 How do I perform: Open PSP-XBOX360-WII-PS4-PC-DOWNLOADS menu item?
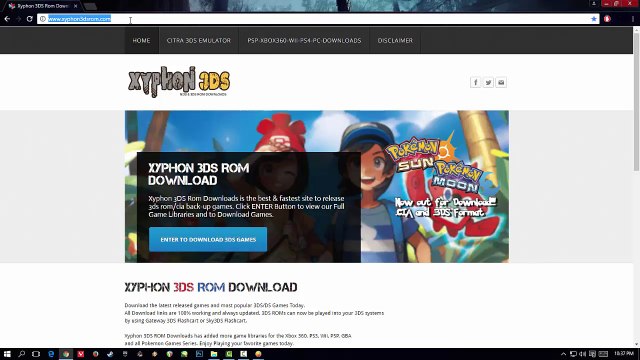click(x=304, y=40)
